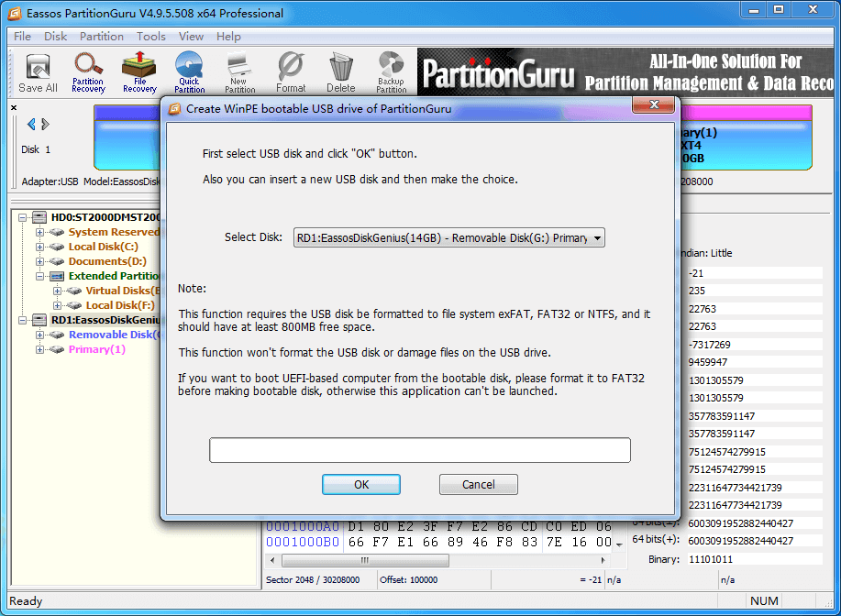841x616 pixels.
Task: Click Sector 2048 / 30208000 status text
Action: (313, 580)
